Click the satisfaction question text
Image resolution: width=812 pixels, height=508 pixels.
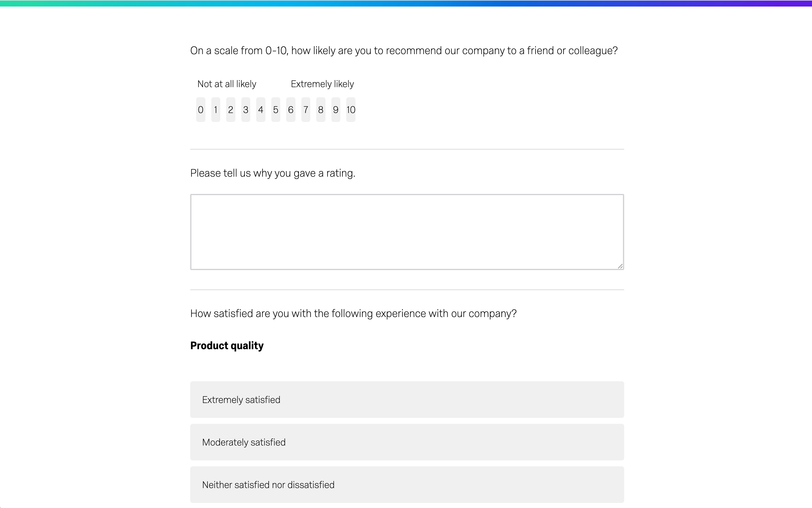[353, 313]
